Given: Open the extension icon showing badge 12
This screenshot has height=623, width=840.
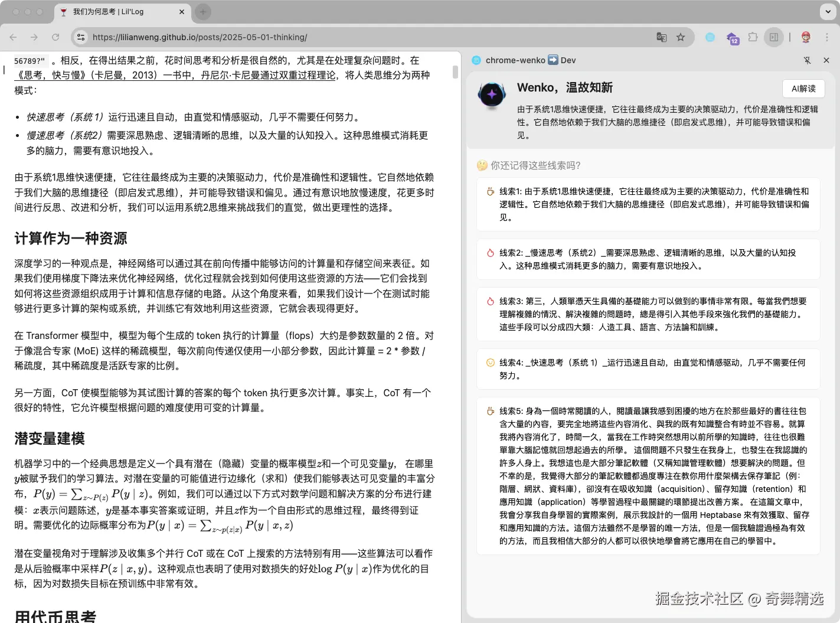Looking at the screenshot, I should click(733, 37).
